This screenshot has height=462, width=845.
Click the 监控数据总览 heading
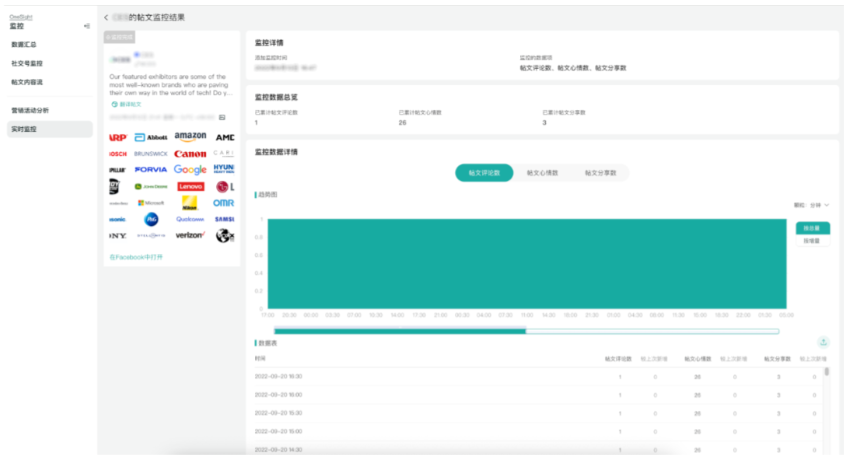pyautogui.click(x=276, y=98)
